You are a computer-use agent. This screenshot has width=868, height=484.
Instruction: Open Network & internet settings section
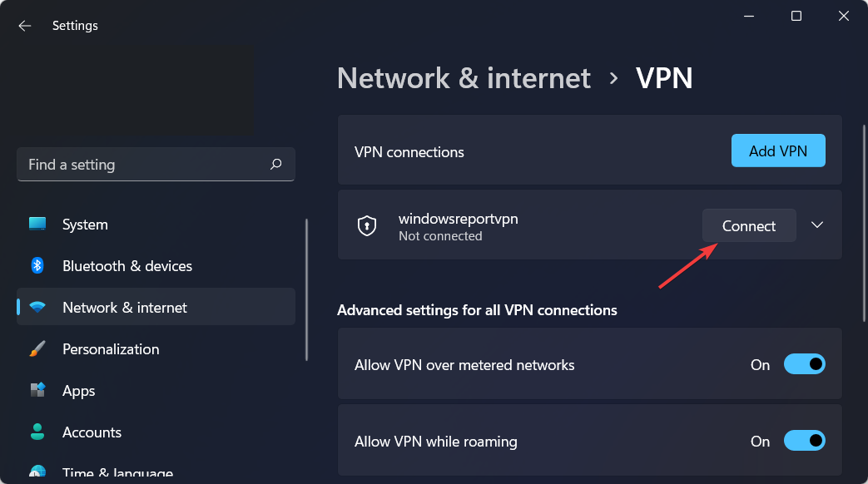[125, 308]
